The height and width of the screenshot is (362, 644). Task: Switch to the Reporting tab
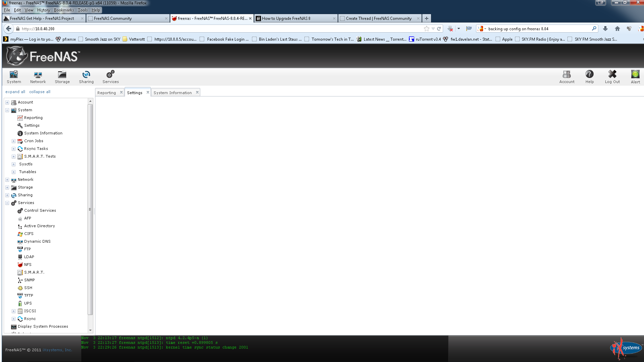(106, 93)
